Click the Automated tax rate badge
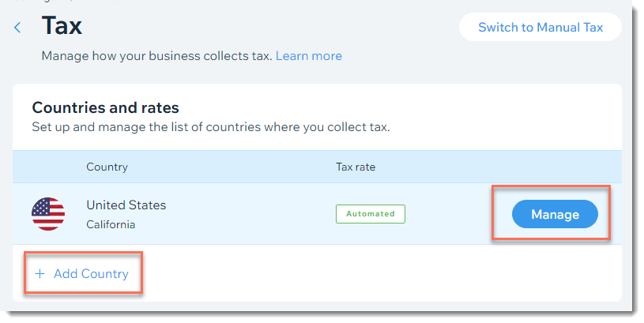 pyautogui.click(x=370, y=214)
